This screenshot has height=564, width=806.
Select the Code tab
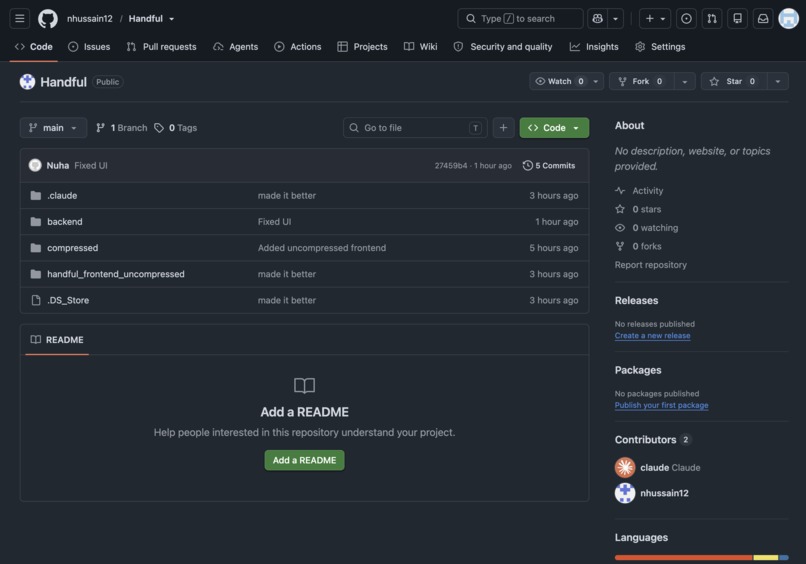(x=34, y=47)
